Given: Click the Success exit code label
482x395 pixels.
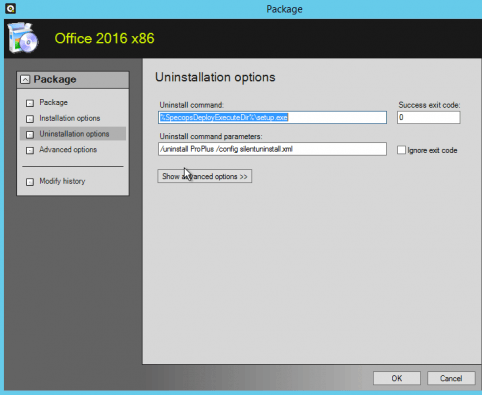Looking at the screenshot, I should [429, 105].
